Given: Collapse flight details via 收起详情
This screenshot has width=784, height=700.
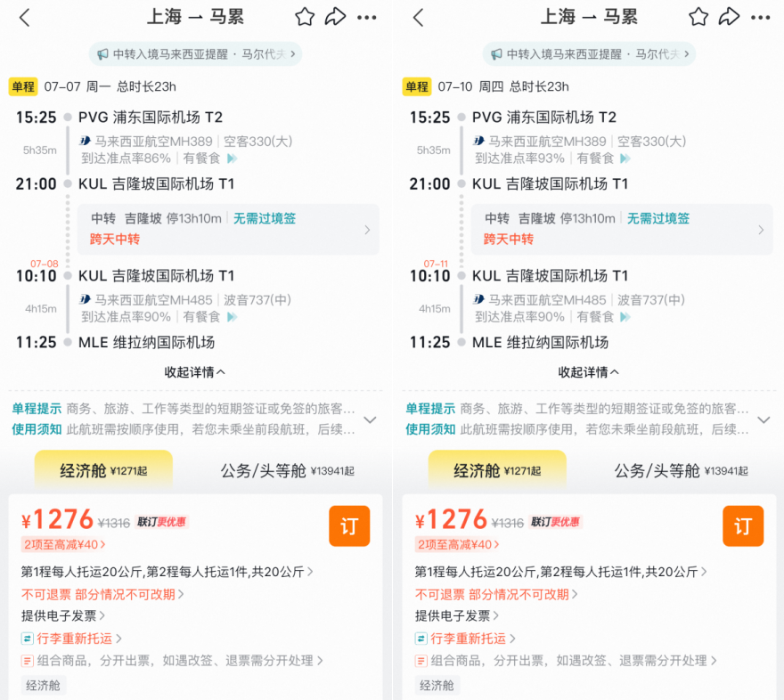Looking at the screenshot, I should coord(194,372).
